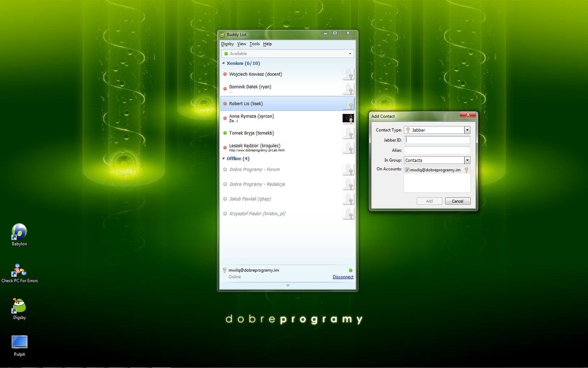Viewport: 588px width, 368px height.
Task: Open the Digsby desktop shortcut
Action: [19, 309]
